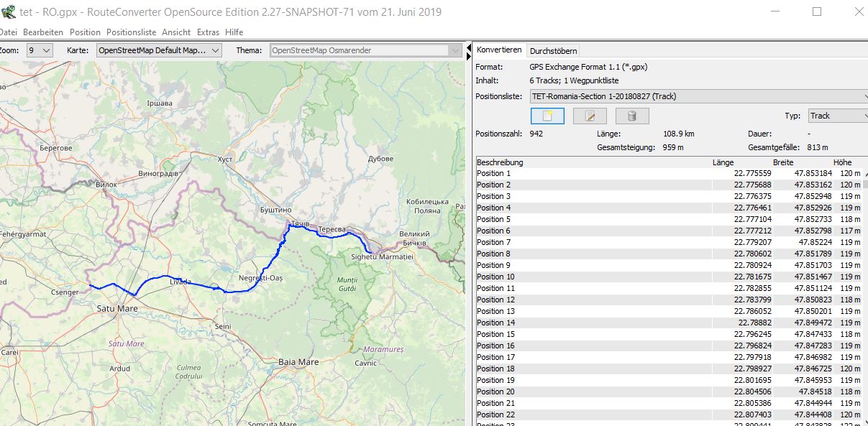The image size is (868, 426).
Task: Open the Zoom level dropdown
Action: tap(40, 50)
